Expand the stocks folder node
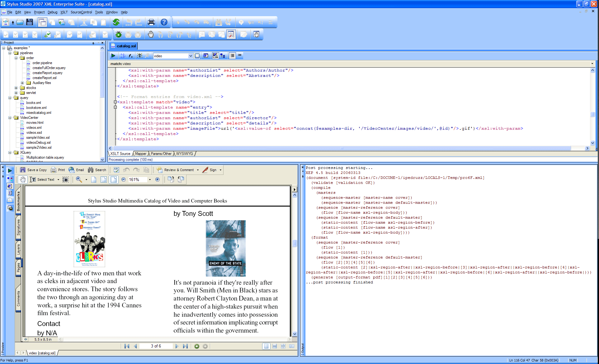This screenshot has width=599, height=364. pyautogui.click(x=16, y=88)
